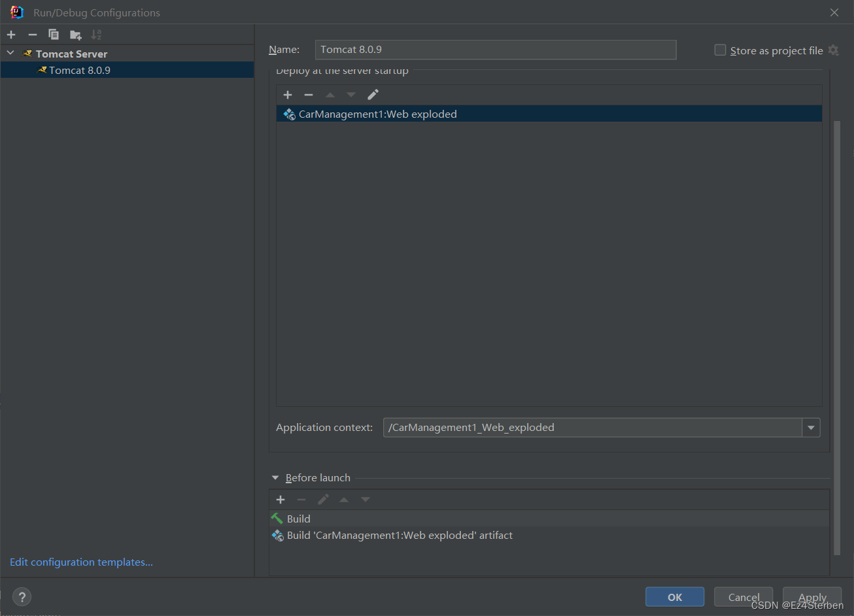Click the Name input field
The width and height of the screenshot is (854, 616).
[x=496, y=50]
